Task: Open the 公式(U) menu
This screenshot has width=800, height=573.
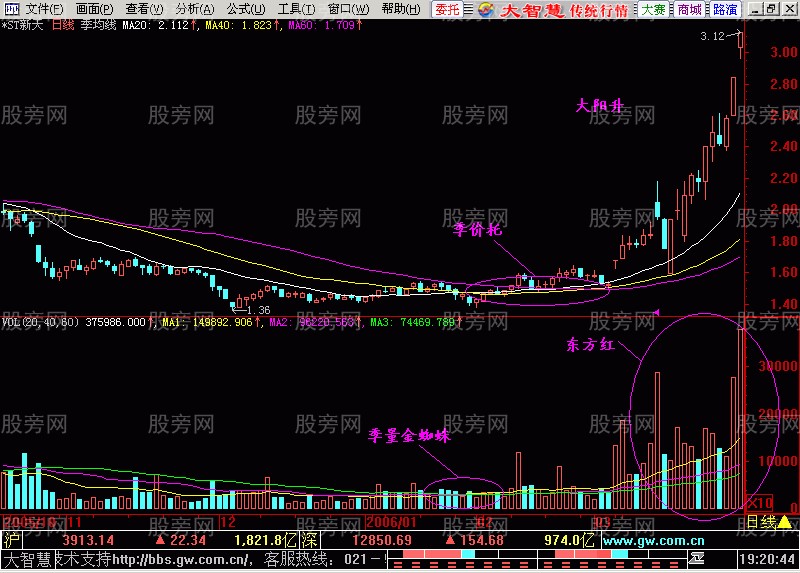Action: [x=246, y=9]
